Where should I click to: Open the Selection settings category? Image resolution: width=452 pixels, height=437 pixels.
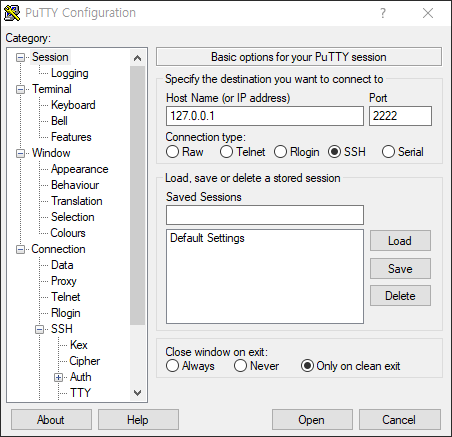tap(73, 217)
